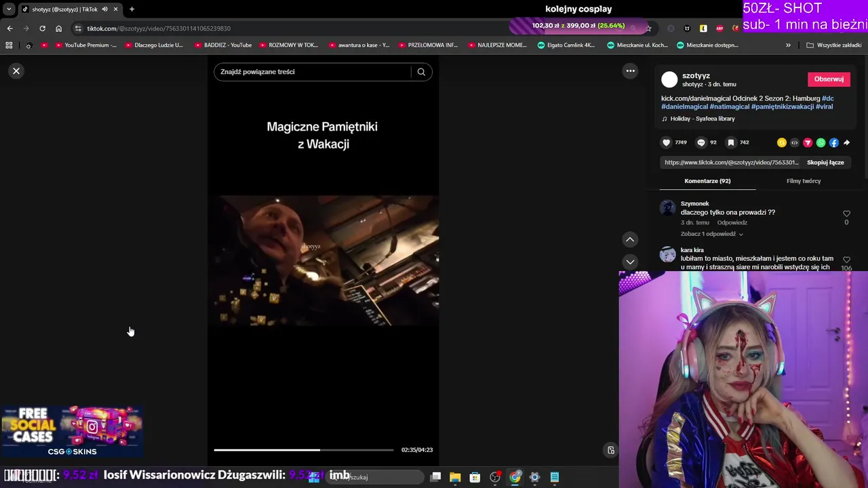The image size is (868, 488).
Task: Open the 'ROZMOWY W TOK...' bookmark
Action: point(288,45)
